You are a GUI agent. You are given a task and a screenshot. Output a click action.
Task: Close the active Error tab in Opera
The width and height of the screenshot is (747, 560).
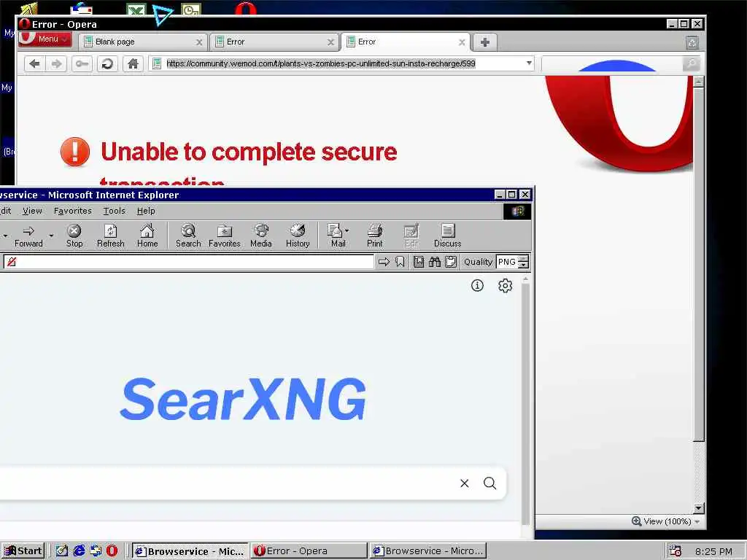(x=462, y=42)
